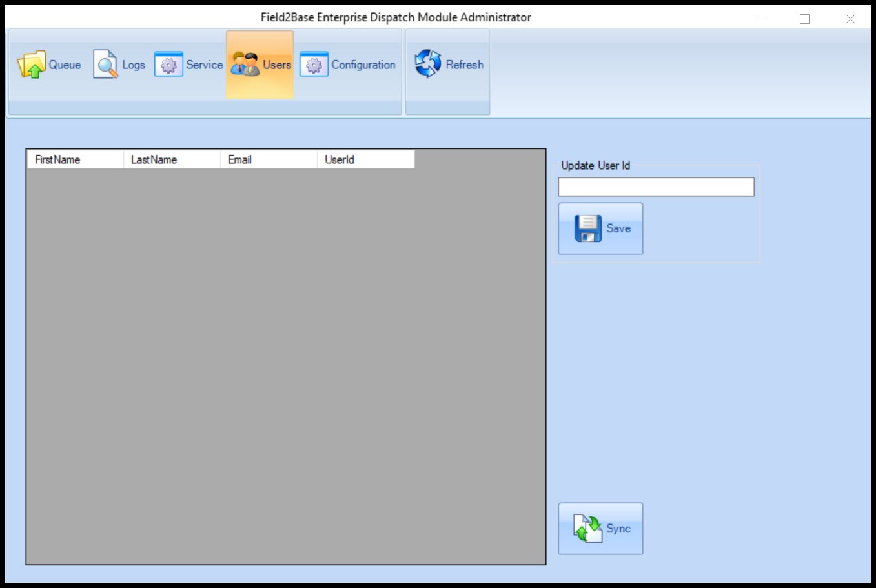
Task: Maximize the Dispatch Module Administrator window
Action: point(804,19)
